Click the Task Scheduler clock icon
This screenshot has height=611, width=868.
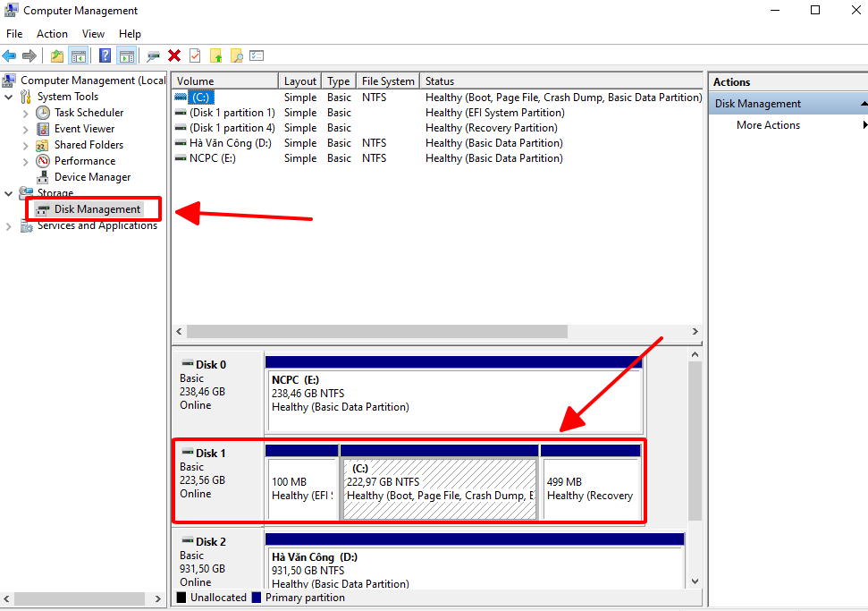pyautogui.click(x=43, y=113)
